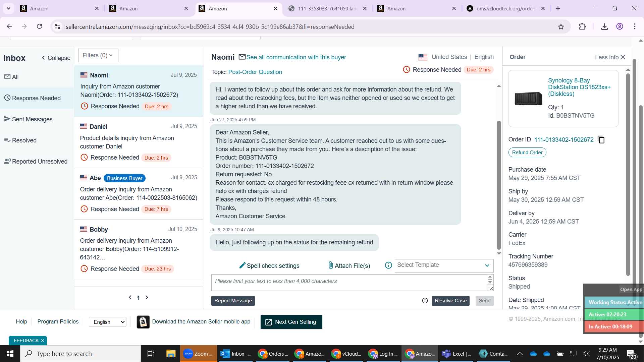The width and height of the screenshot is (644, 362).
Task: Open the Synology 8-Bay DiskStation product link
Action: [579, 87]
